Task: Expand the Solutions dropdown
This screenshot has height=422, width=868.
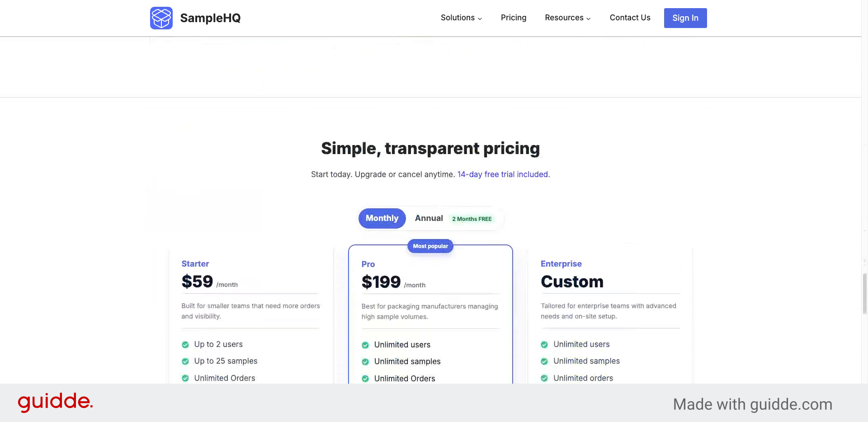Action: tap(461, 18)
